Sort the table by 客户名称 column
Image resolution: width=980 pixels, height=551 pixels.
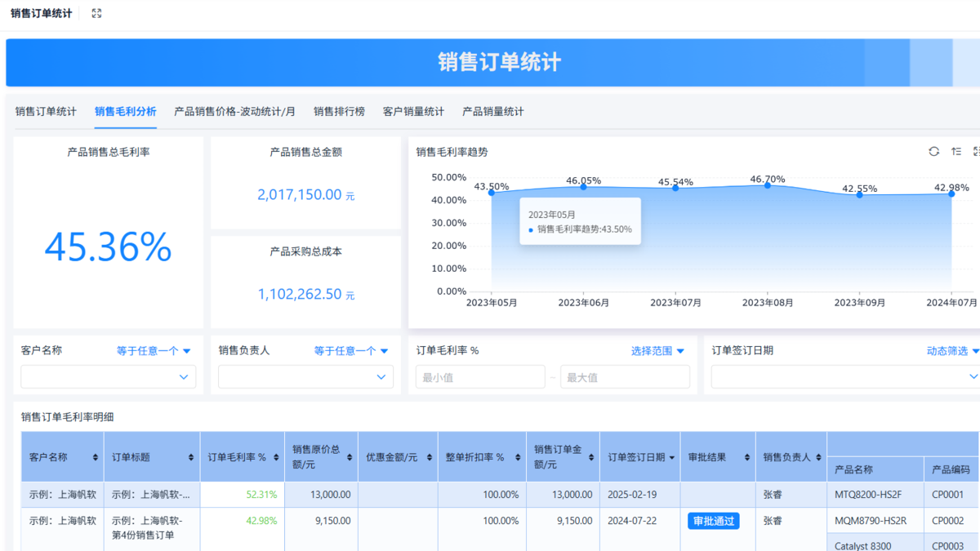coord(96,458)
